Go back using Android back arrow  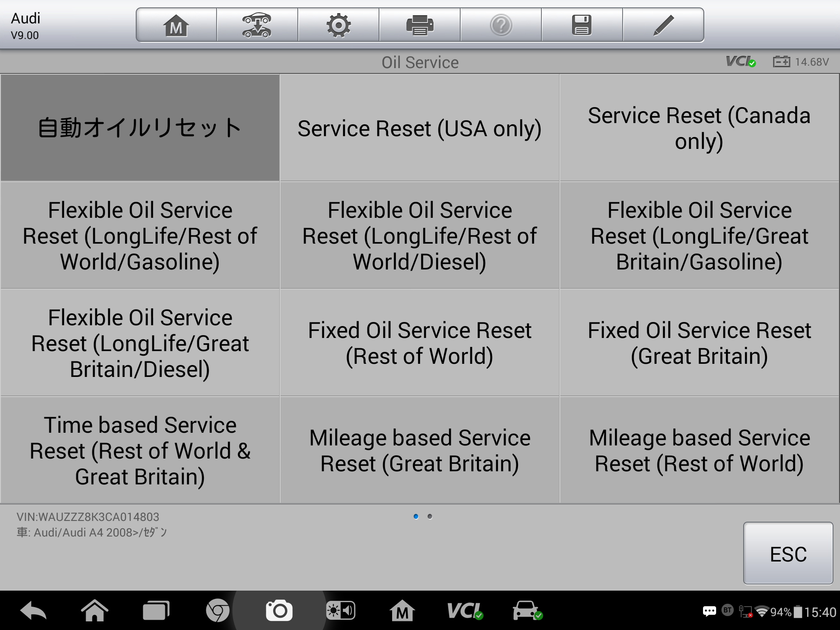click(33, 611)
